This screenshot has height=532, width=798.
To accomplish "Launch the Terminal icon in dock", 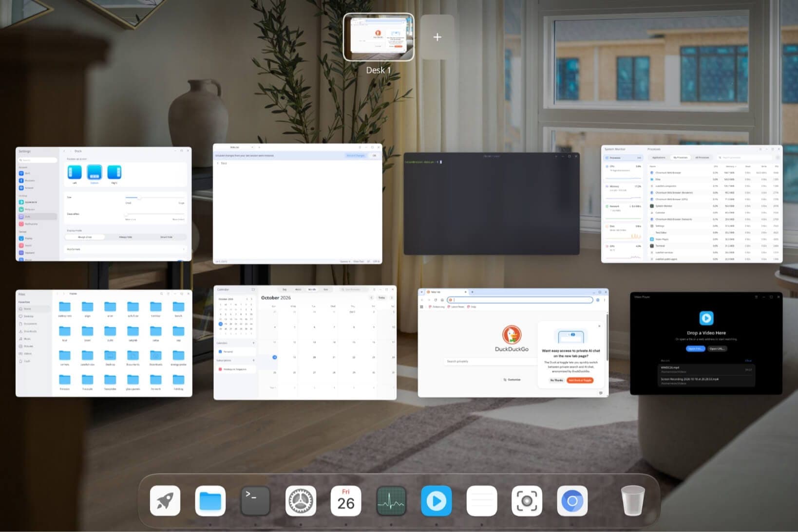I will click(255, 501).
